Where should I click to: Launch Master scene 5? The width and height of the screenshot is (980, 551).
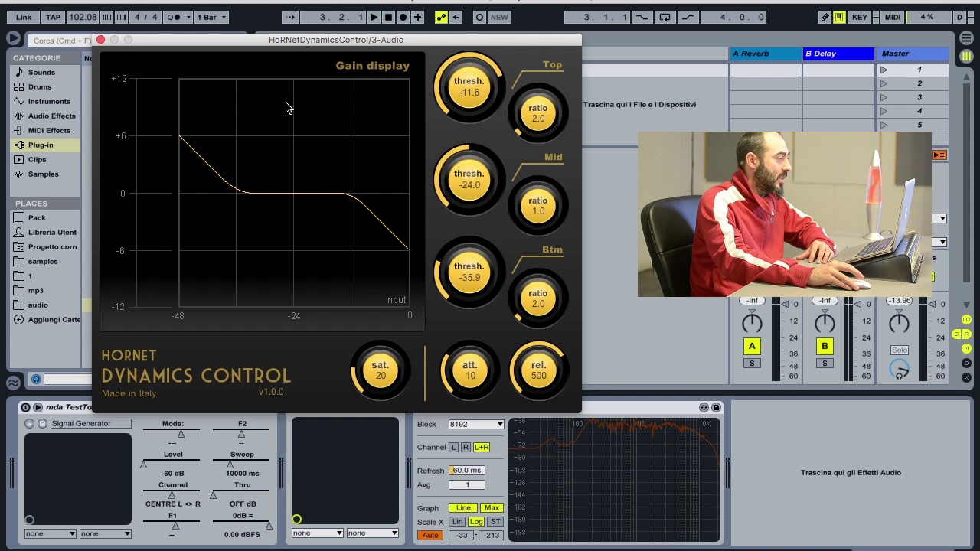[x=884, y=125]
